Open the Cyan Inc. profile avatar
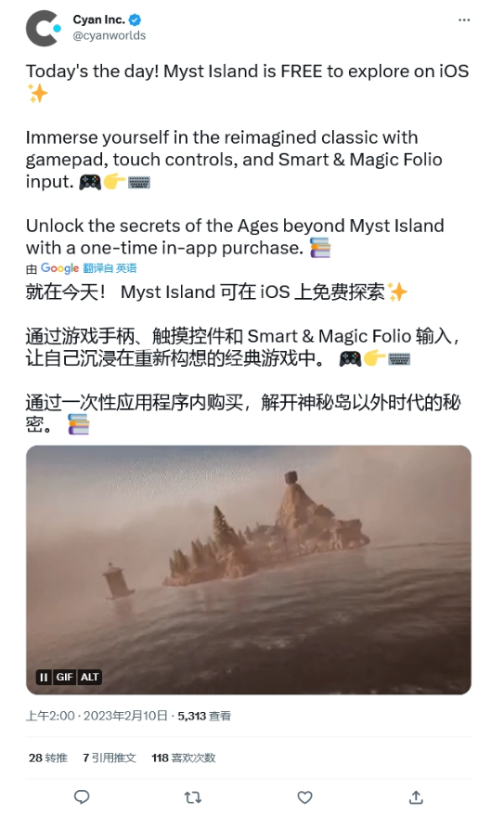This screenshot has height=816, width=504. [44, 28]
